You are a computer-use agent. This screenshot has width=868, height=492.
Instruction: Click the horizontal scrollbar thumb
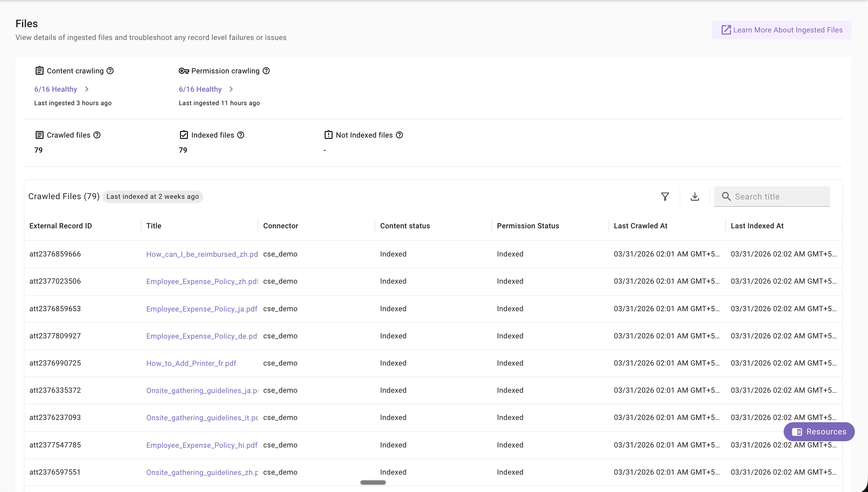point(373,482)
